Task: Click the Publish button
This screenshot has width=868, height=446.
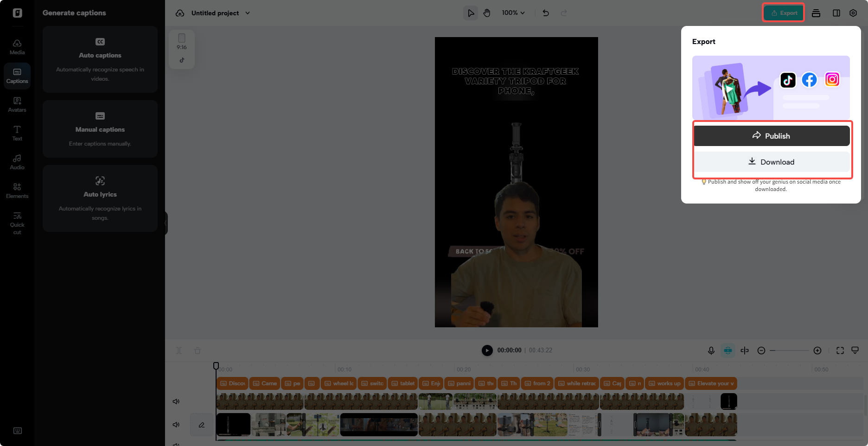Action: (772, 135)
